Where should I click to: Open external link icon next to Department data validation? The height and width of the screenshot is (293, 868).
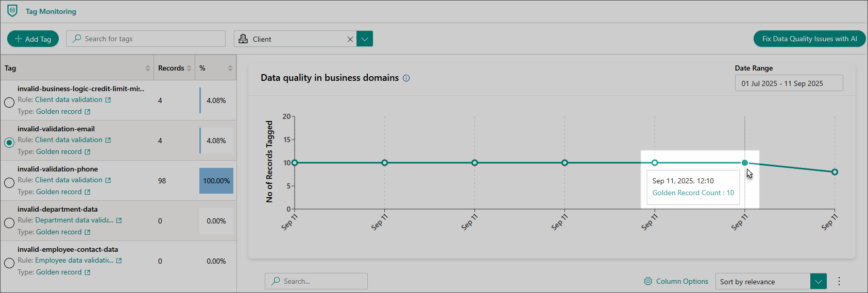(x=119, y=220)
